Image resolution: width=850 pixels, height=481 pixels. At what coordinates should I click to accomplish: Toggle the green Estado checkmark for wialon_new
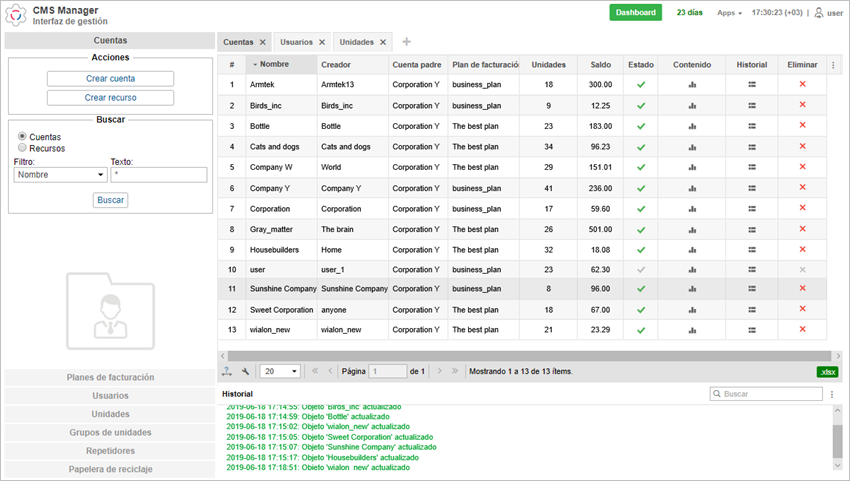point(641,330)
